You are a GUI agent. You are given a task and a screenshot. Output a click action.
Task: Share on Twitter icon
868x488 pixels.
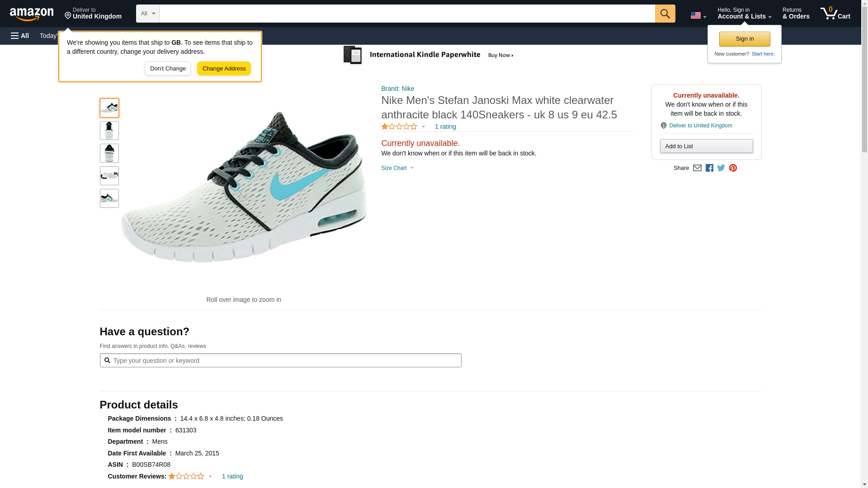721,168
